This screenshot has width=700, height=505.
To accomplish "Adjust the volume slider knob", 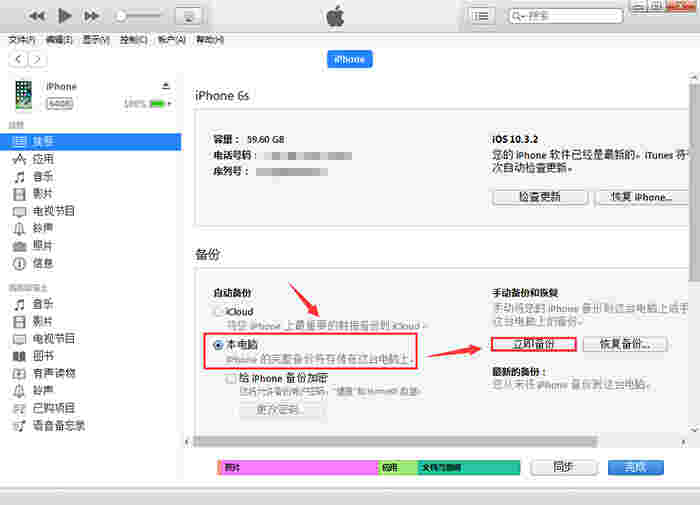I will [x=121, y=17].
